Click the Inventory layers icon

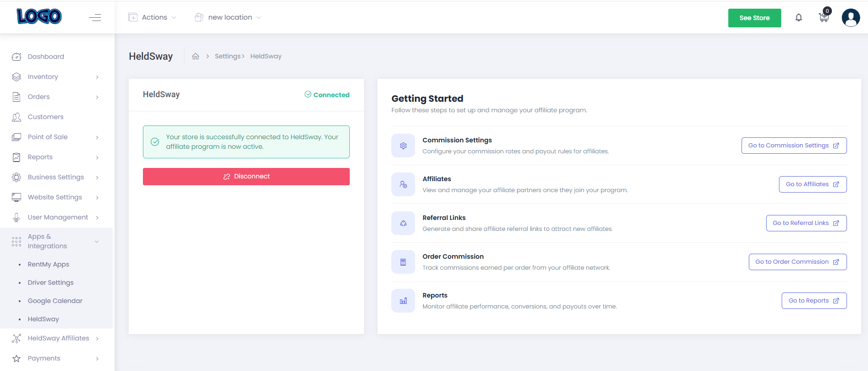16,77
